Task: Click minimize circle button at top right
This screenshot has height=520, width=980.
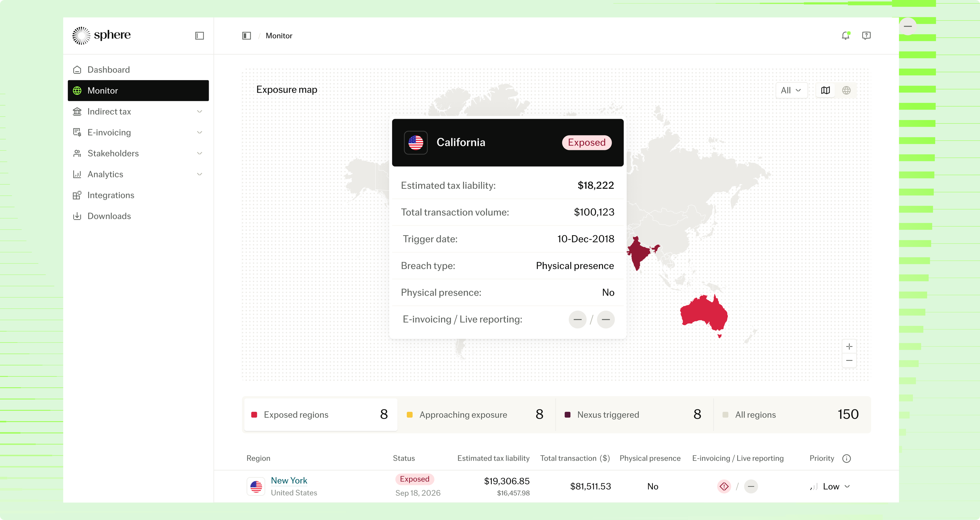Action: [x=908, y=26]
